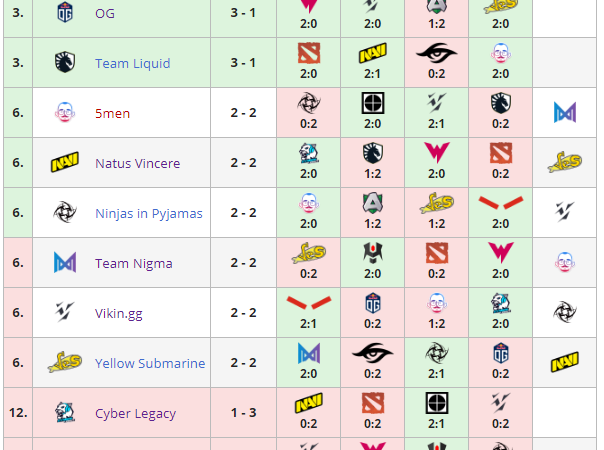
Task: Click Team Secret opponent logo in Team Liquid row
Action: pyautogui.click(x=437, y=53)
